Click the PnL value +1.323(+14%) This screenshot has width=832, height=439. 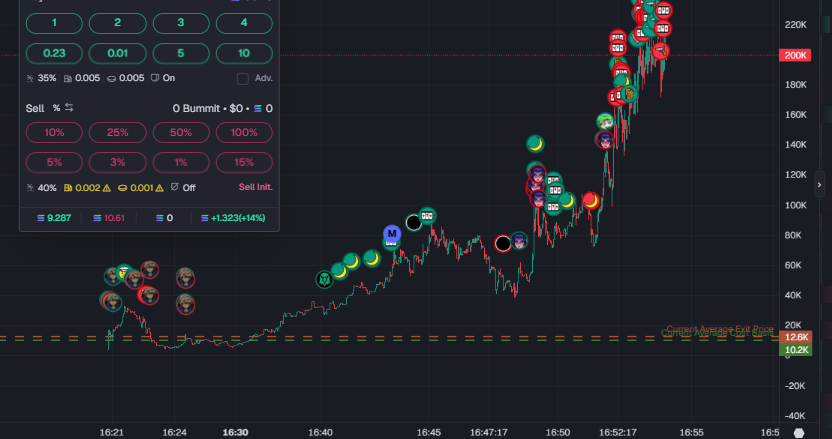point(232,218)
